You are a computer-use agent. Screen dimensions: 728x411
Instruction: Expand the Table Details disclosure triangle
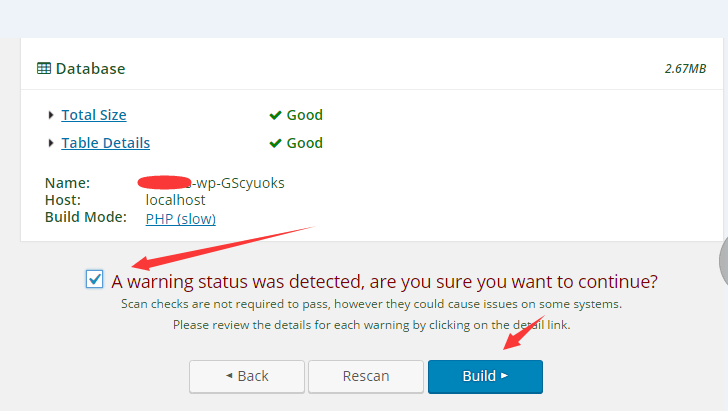pyautogui.click(x=51, y=143)
